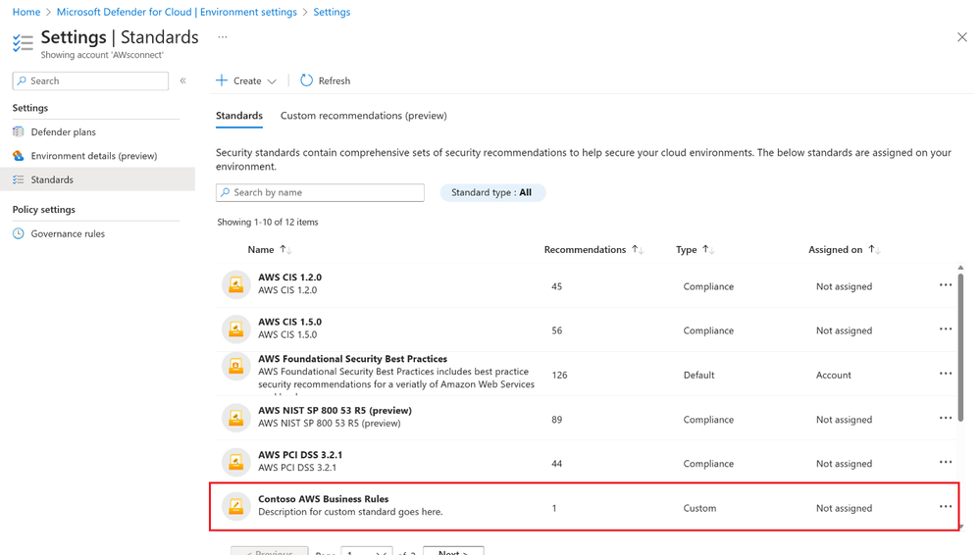Click the Create button label

pyautogui.click(x=247, y=80)
